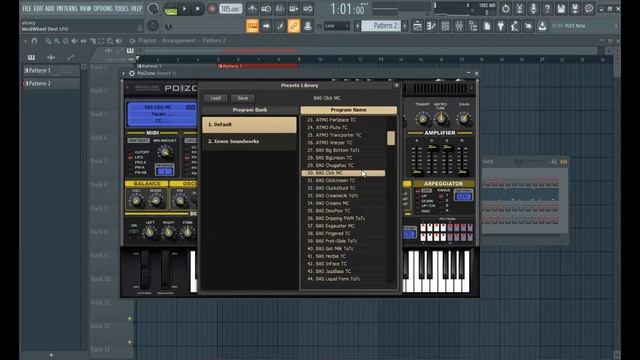Open the project picker page icon
Screen dimensions: 640x360
487,26
